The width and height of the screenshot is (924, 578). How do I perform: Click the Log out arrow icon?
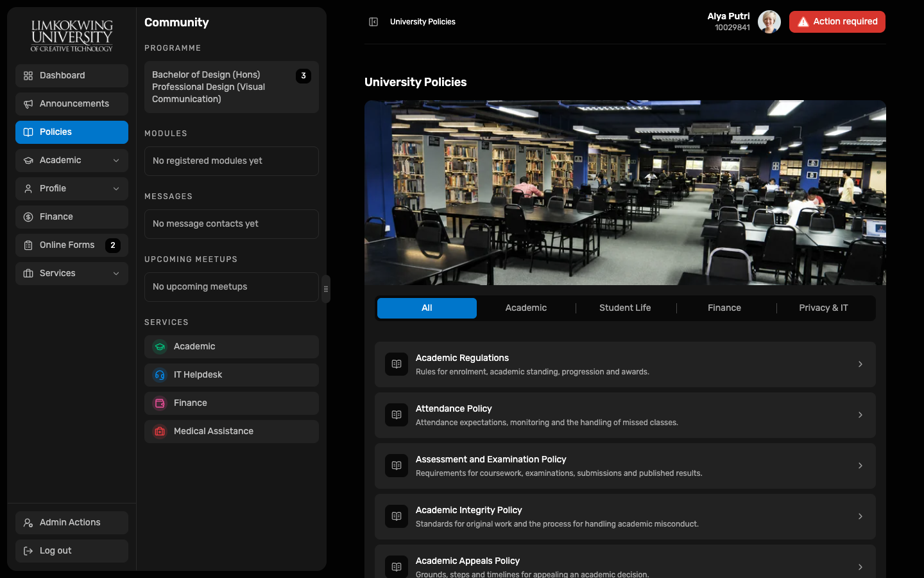(28, 551)
